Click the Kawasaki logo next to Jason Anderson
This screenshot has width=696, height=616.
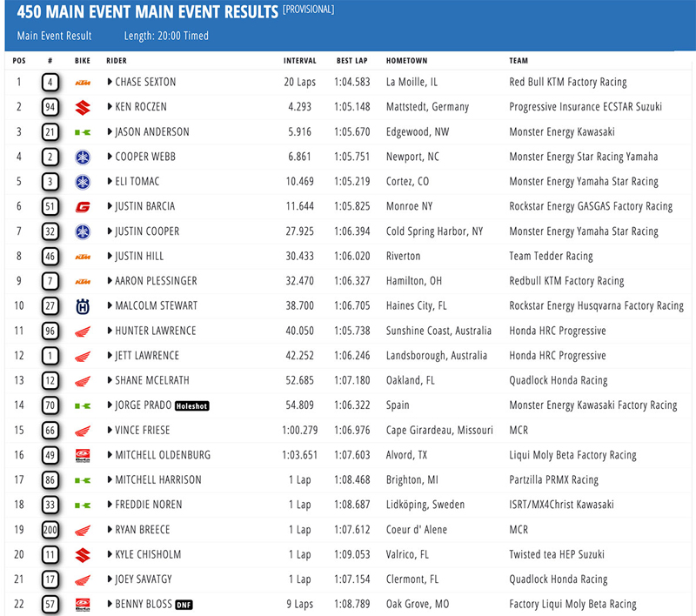[83, 132]
